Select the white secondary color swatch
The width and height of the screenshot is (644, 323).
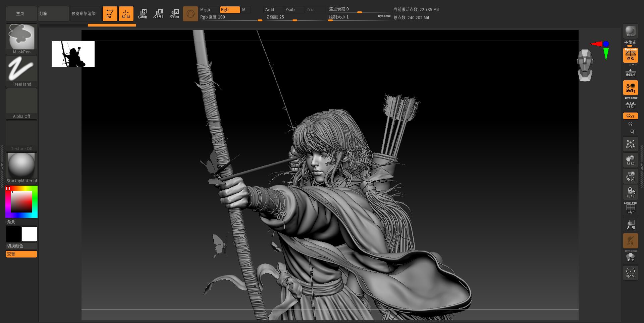(x=30, y=234)
